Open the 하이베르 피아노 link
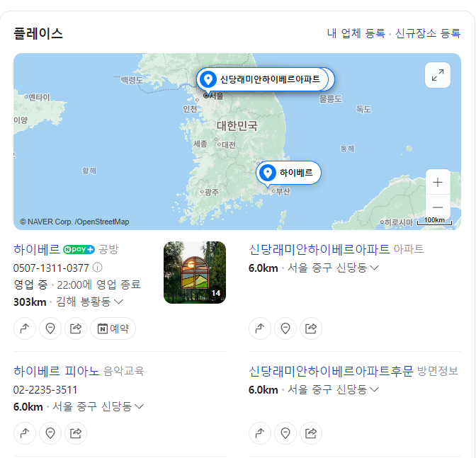This screenshot has height=458, width=476. coord(57,371)
